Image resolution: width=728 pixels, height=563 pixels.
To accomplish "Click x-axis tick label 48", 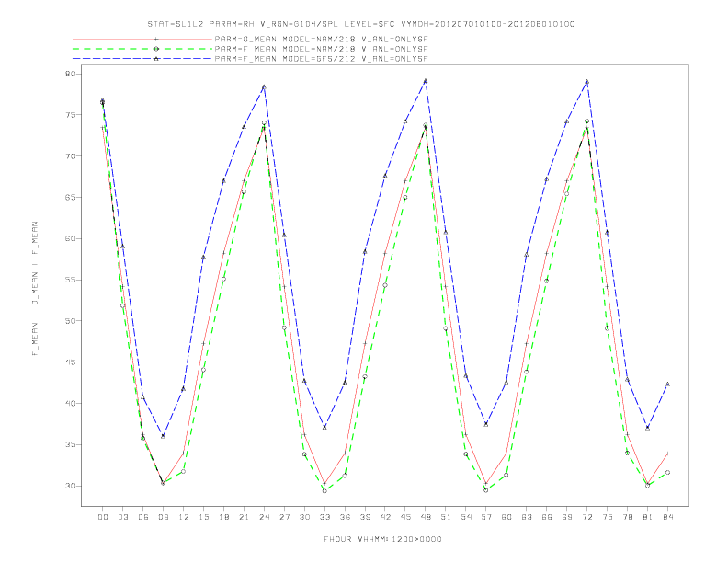I will (x=426, y=517).
